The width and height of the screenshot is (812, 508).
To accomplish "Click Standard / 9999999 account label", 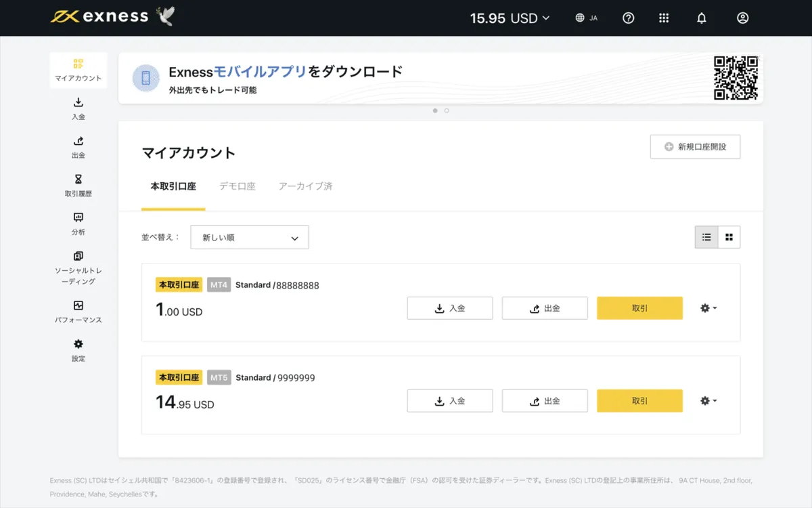I will click(x=275, y=378).
